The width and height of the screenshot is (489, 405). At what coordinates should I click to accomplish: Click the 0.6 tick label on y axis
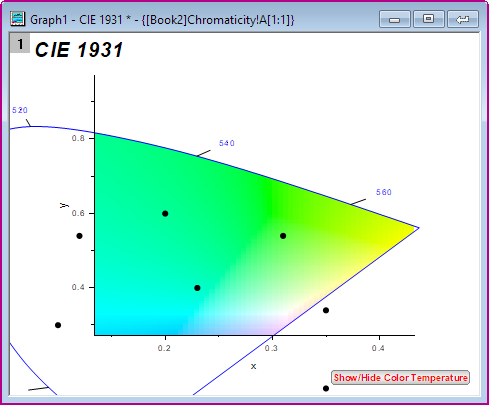click(x=78, y=213)
